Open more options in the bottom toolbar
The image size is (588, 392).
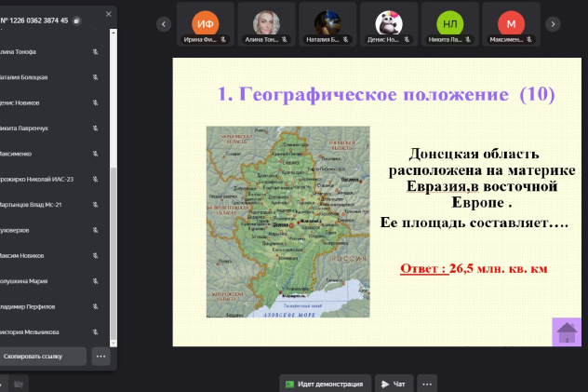(427, 384)
